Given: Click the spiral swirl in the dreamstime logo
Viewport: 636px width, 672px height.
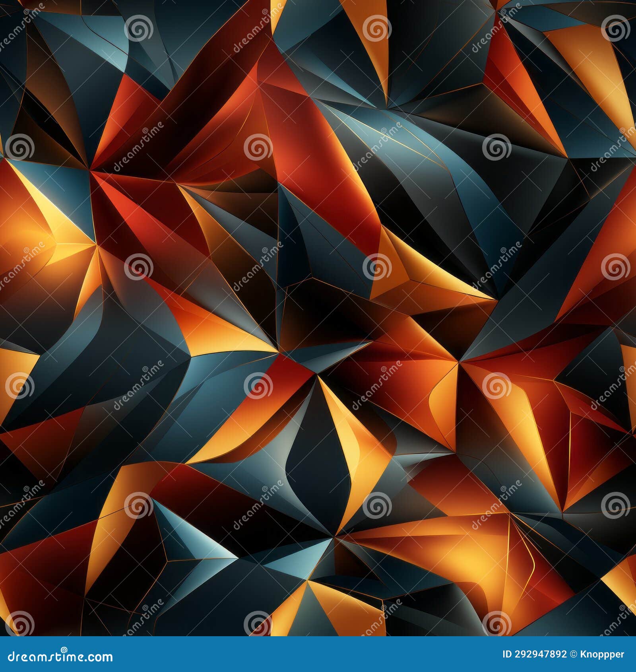Looking at the screenshot, I should click(x=64, y=649).
